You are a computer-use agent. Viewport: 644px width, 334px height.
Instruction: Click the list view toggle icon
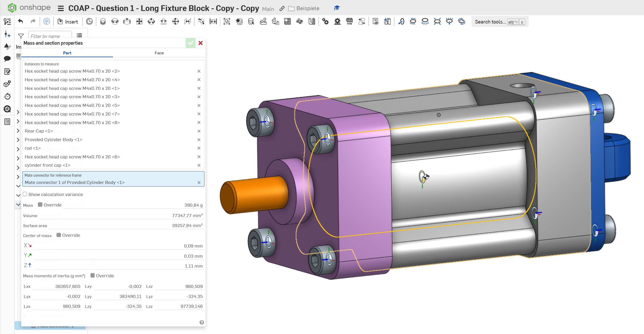coord(79,36)
